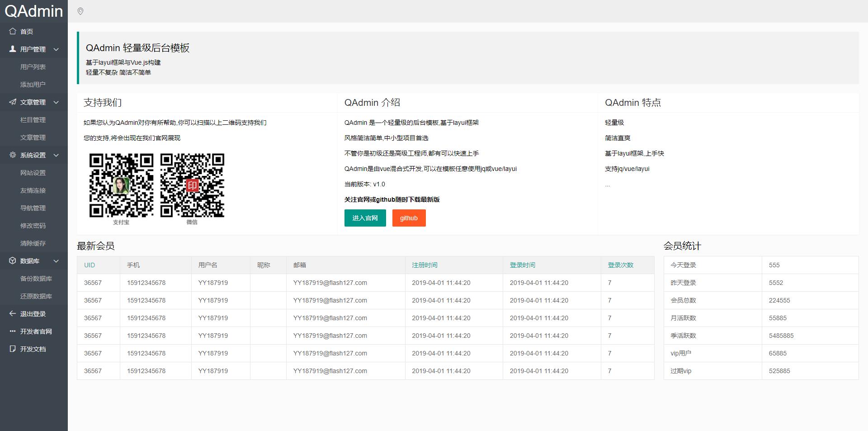The width and height of the screenshot is (868, 431).
Task: Click the 今天登录 value 555
Action: [774, 265]
